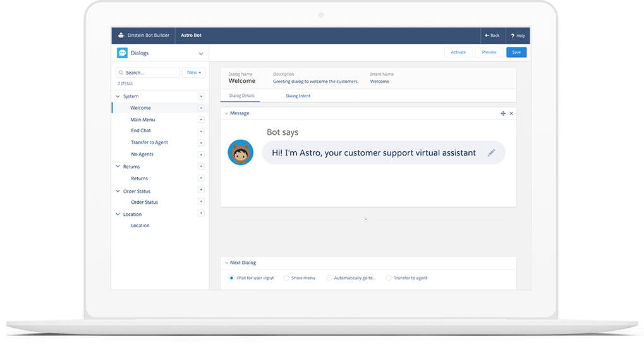
Task: Click into the Search dialogs field
Action: (x=148, y=72)
